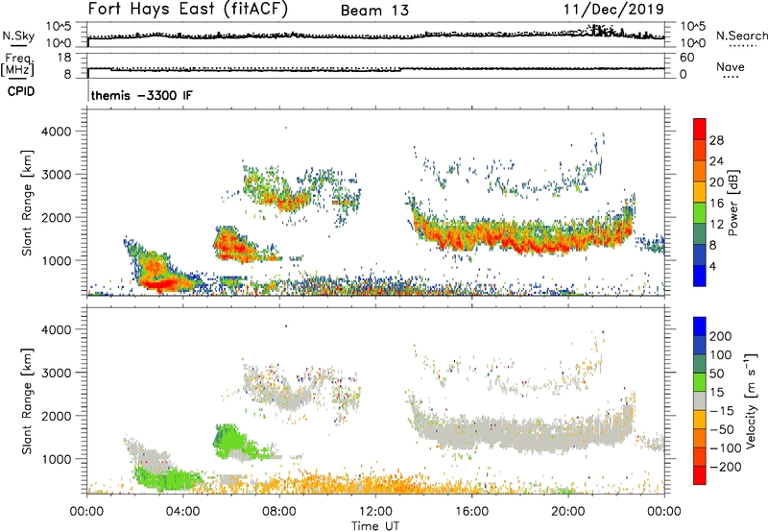Viewport: 768px width, 532px height.
Task: Click the "Slant Range [km]" label of velocity panel
Action: tap(27, 401)
